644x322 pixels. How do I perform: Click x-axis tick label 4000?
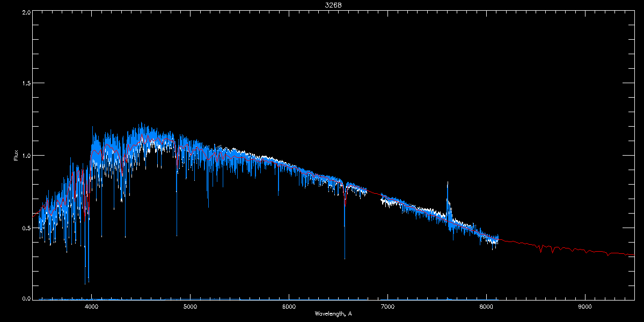91,307
